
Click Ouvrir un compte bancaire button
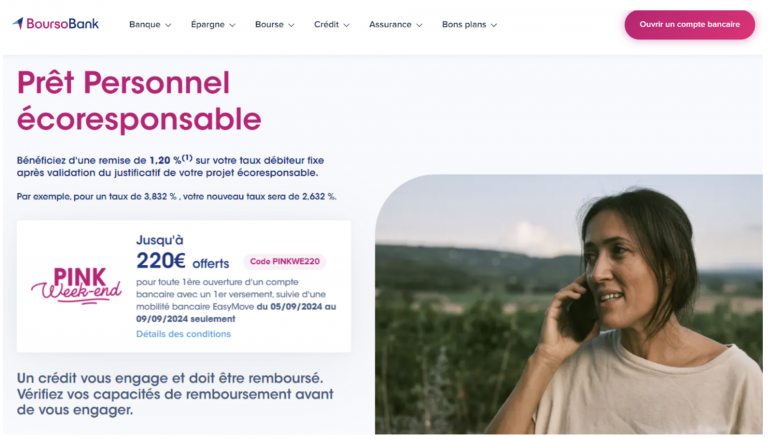point(689,24)
